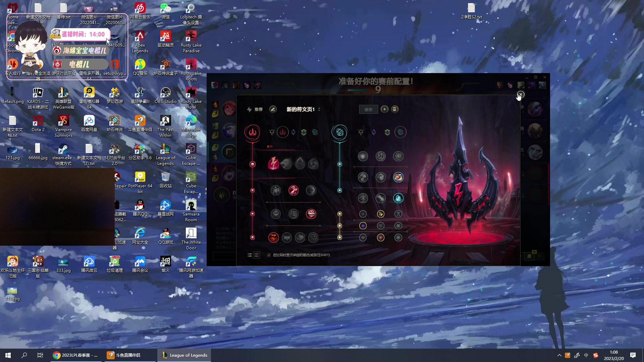This screenshot has width=644, height=362.
Task: Select the Zombie Ward rune
Action: (276, 214)
